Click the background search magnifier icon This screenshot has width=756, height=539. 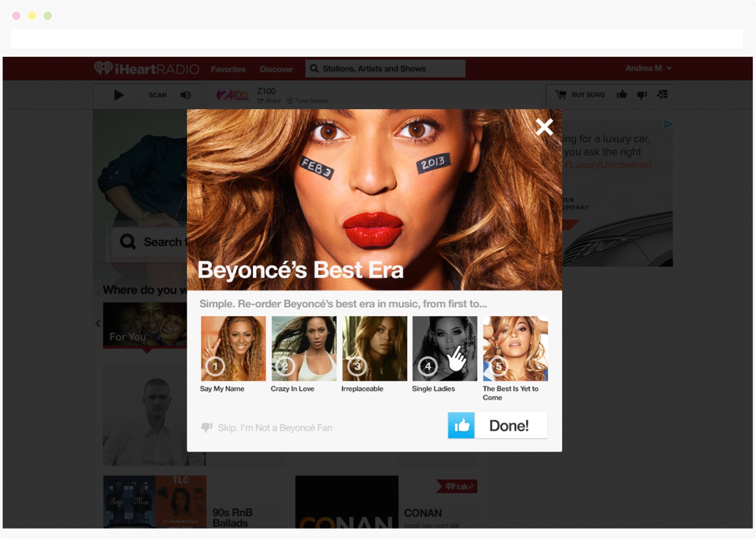coord(128,242)
